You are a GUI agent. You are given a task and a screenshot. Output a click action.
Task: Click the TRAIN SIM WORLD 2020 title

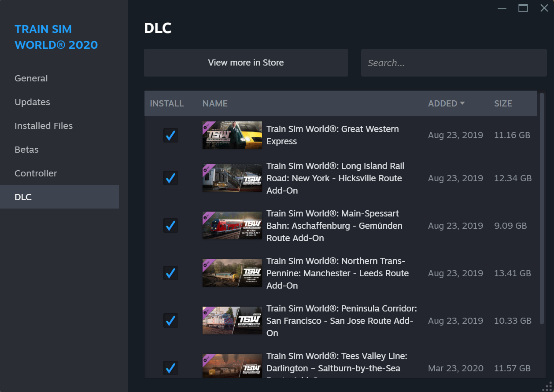point(56,37)
